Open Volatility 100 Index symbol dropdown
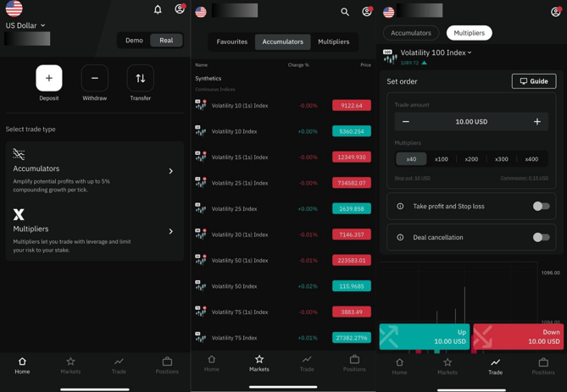 [x=436, y=52]
